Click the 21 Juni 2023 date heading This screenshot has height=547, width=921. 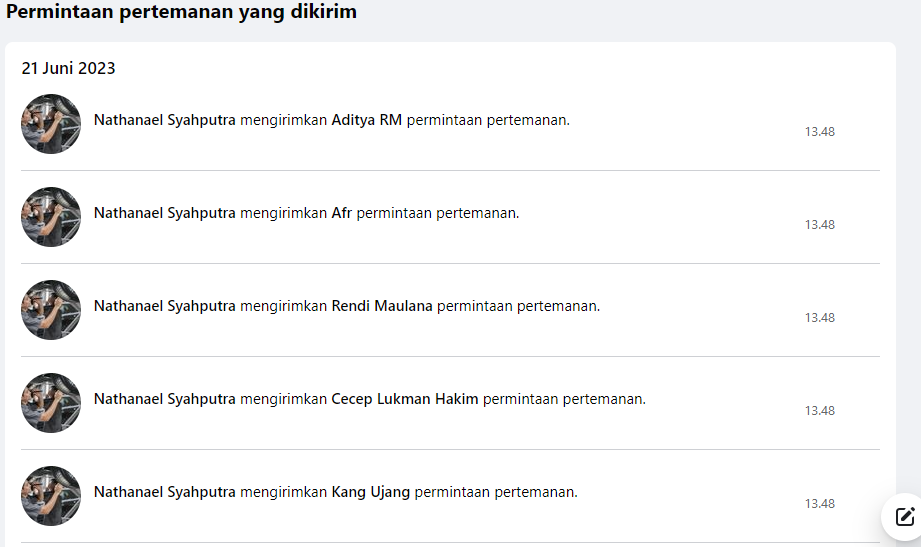[x=68, y=69]
